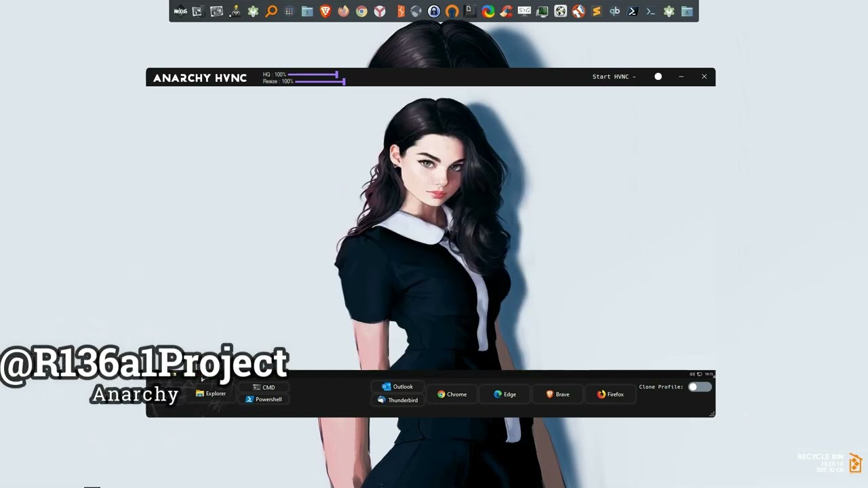Click the window resize grip of Anarchy HVNC
The image size is (868, 488).
point(711,413)
